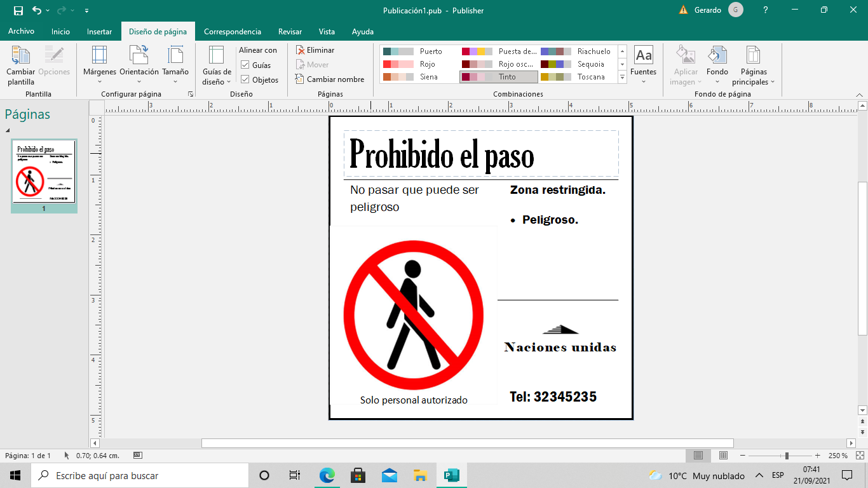
Task: Open notification center icon
Action: click(846, 475)
